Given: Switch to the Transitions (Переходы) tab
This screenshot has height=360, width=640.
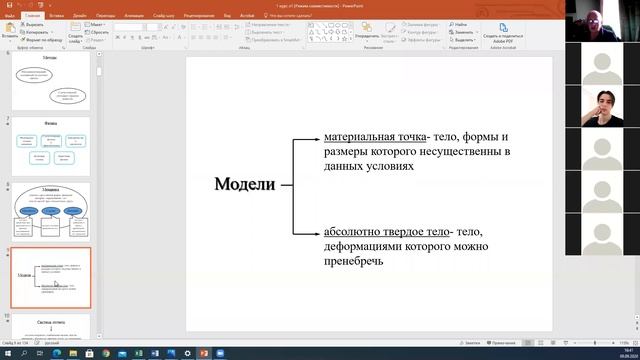Looking at the screenshot, I should tap(105, 16).
